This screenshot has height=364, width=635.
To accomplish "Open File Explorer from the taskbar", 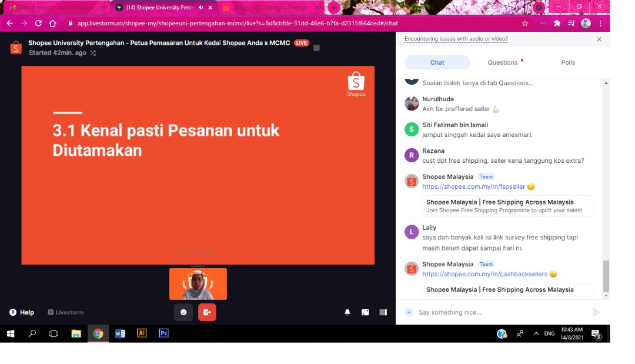I will click(x=76, y=333).
